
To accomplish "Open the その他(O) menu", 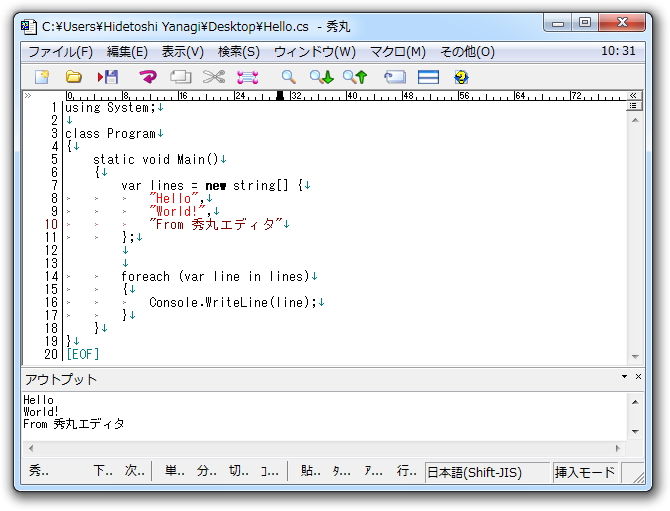I will point(467,52).
